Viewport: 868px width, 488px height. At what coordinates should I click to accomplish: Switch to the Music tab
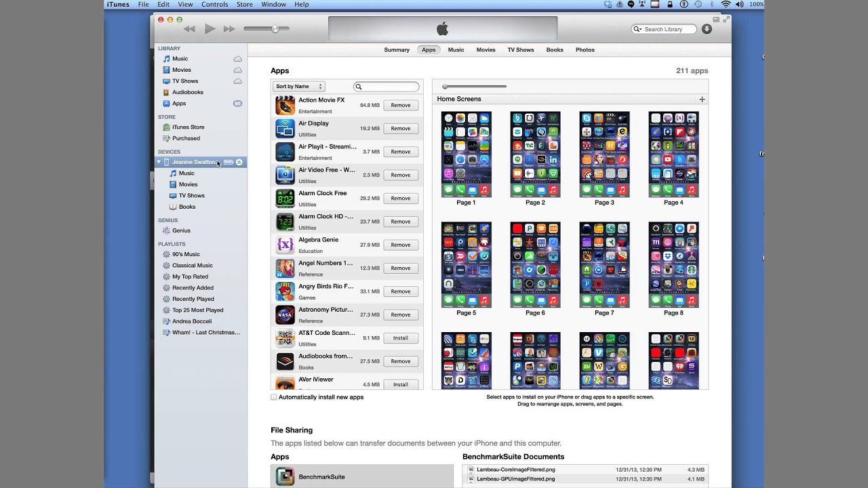[456, 49]
